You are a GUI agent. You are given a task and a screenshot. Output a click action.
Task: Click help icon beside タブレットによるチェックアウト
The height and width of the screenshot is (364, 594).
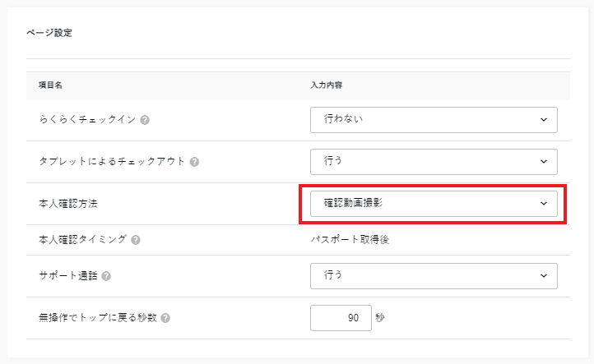click(x=194, y=162)
